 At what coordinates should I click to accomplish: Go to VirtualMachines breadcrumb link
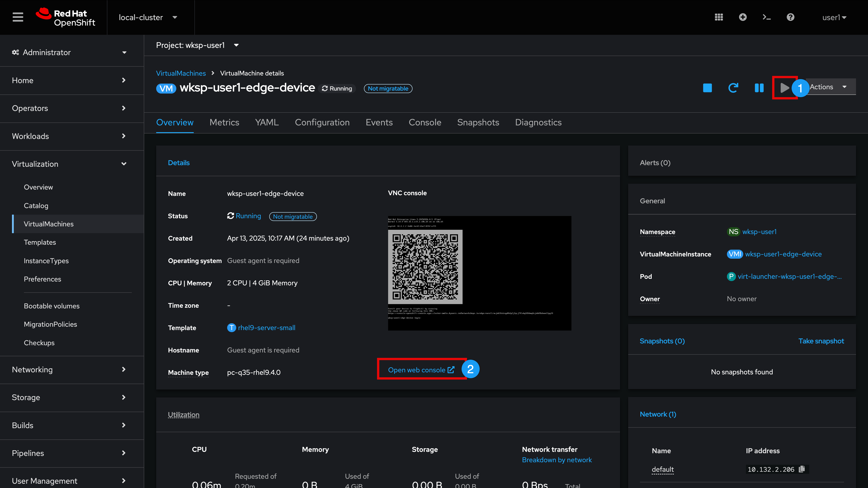point(181,73)
